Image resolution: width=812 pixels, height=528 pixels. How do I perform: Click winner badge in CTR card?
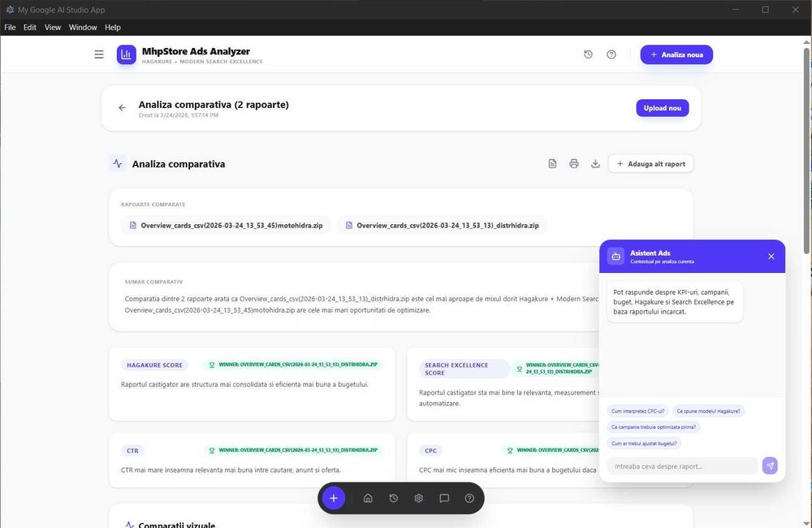click(x=292, y=450)
